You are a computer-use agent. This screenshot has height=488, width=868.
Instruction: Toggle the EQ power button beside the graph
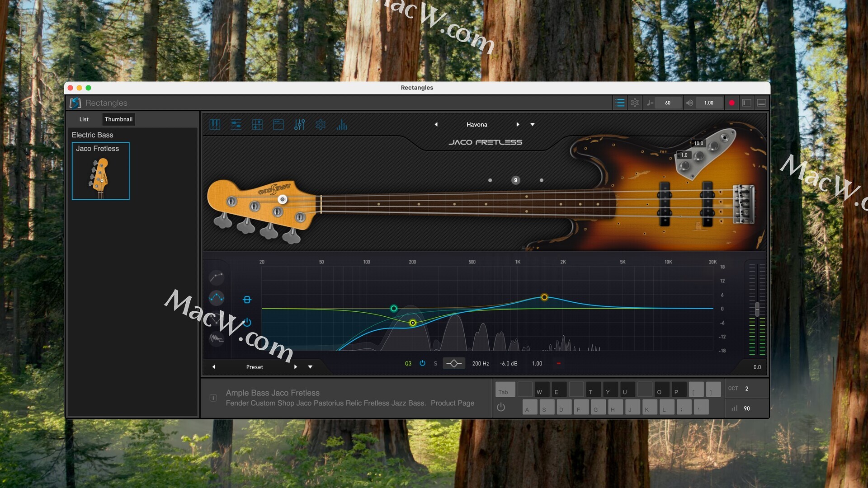[x=247, y=322]
